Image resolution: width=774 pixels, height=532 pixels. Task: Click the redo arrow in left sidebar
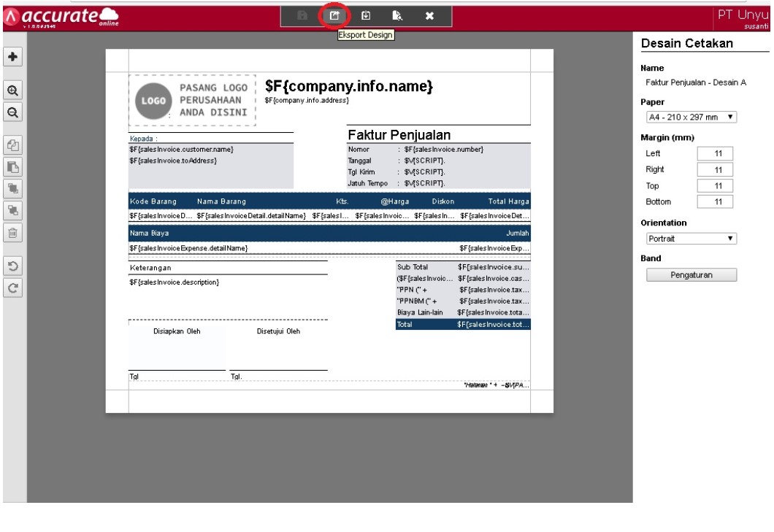pos(13,287)
